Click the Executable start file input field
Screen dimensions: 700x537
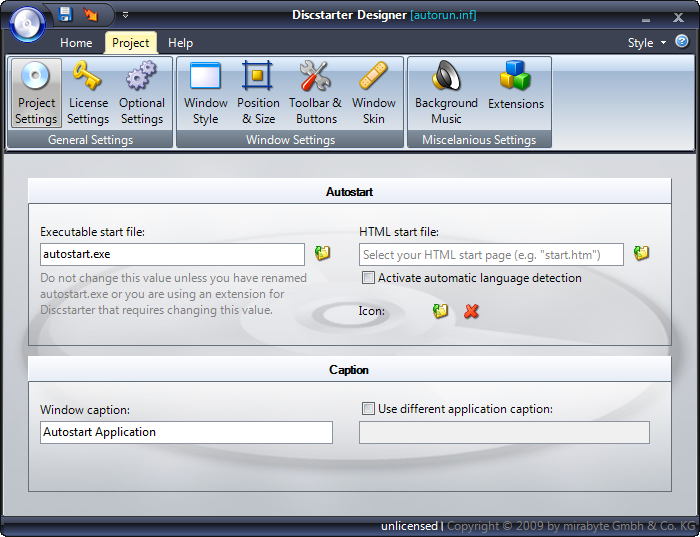pyautogui.click(x=172, y=254)
